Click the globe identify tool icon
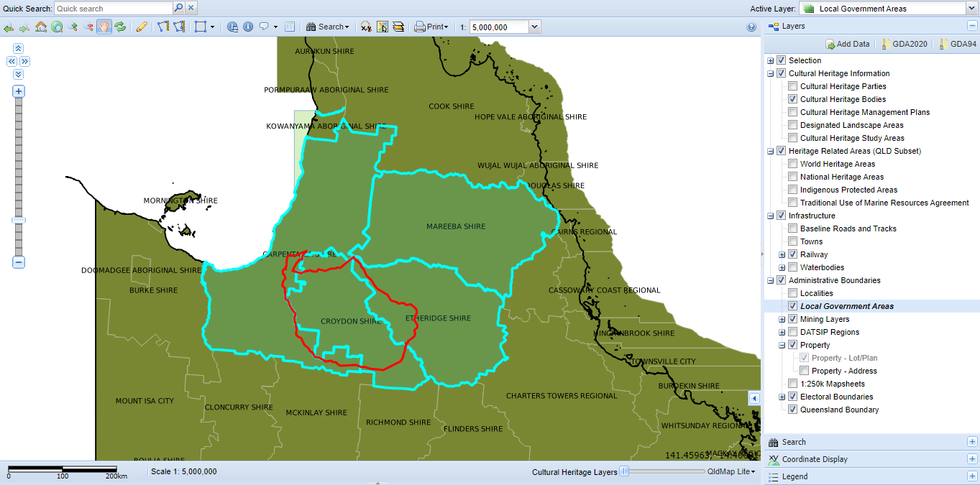The width and height of the screenshot is (980, 485). [232, 27]
